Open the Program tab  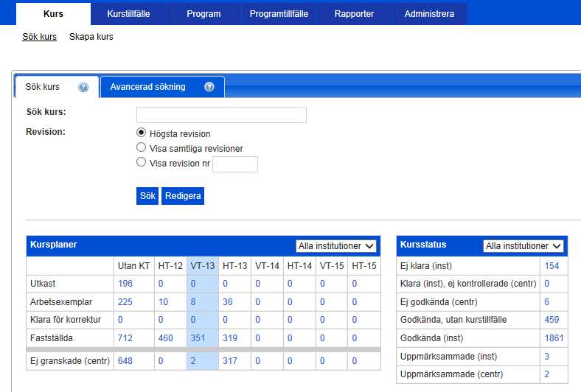(x=203, y=14)
